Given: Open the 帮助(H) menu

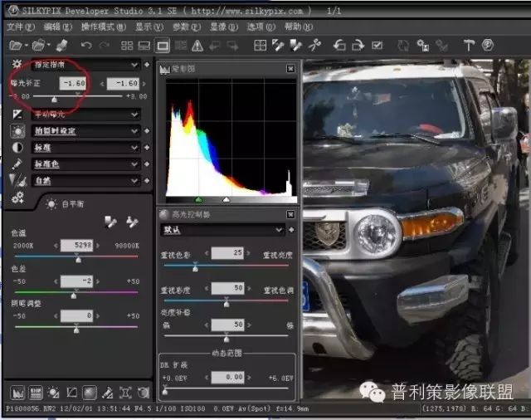Looking at the screenshot, I should point(299,27).
